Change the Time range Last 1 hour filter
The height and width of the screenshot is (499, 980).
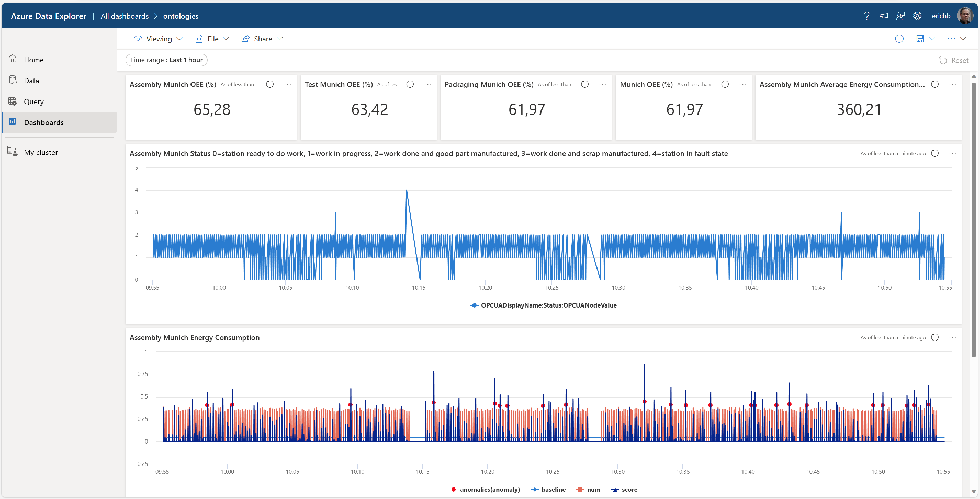click(166, 60)
